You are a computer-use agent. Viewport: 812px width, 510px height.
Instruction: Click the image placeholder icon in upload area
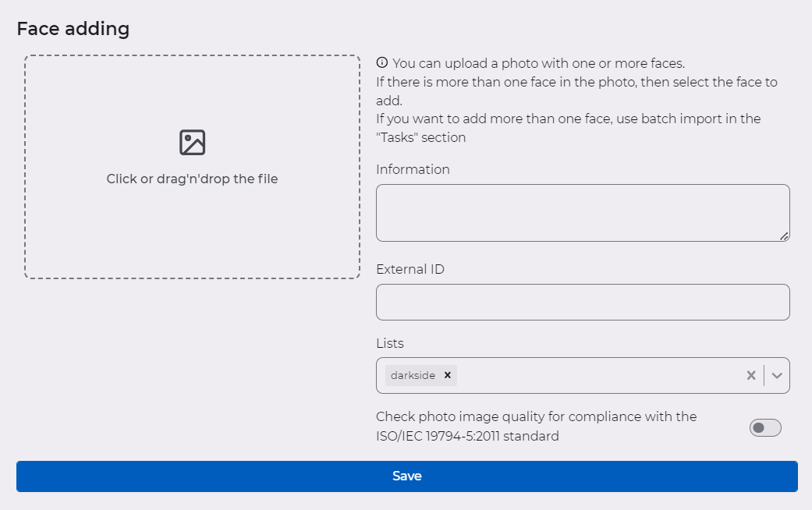192,143
